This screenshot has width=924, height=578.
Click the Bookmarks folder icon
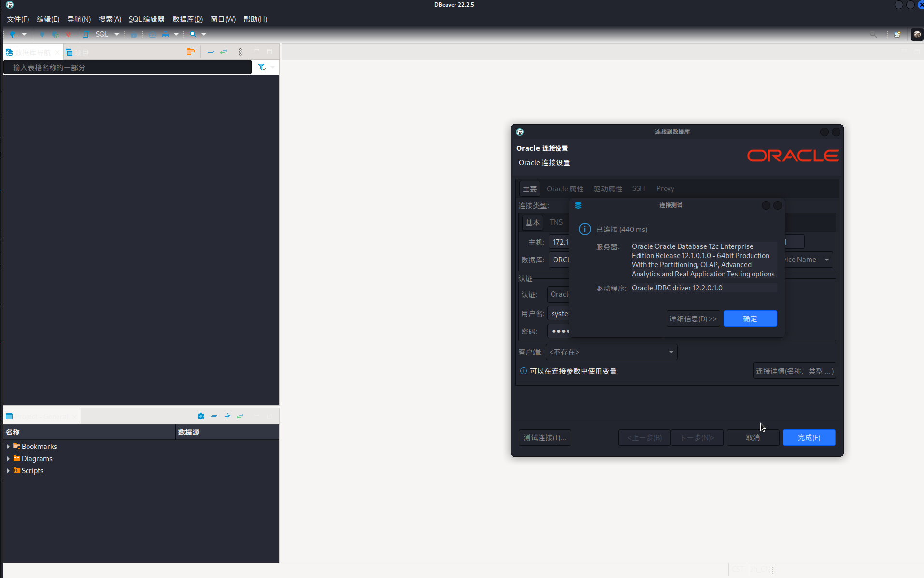17,446
